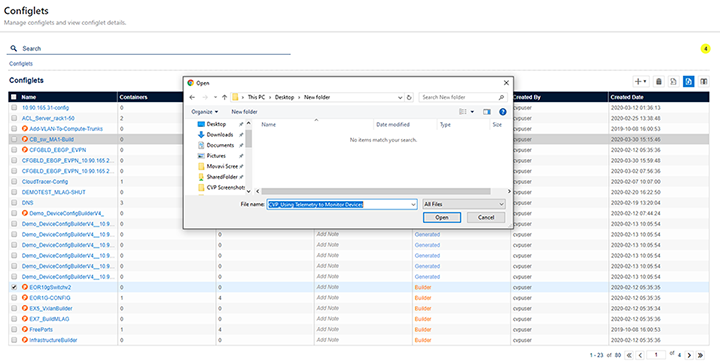This screenshot has height=361, width=720.
Task: Go to next configlets page
Action: click(689, 355)
